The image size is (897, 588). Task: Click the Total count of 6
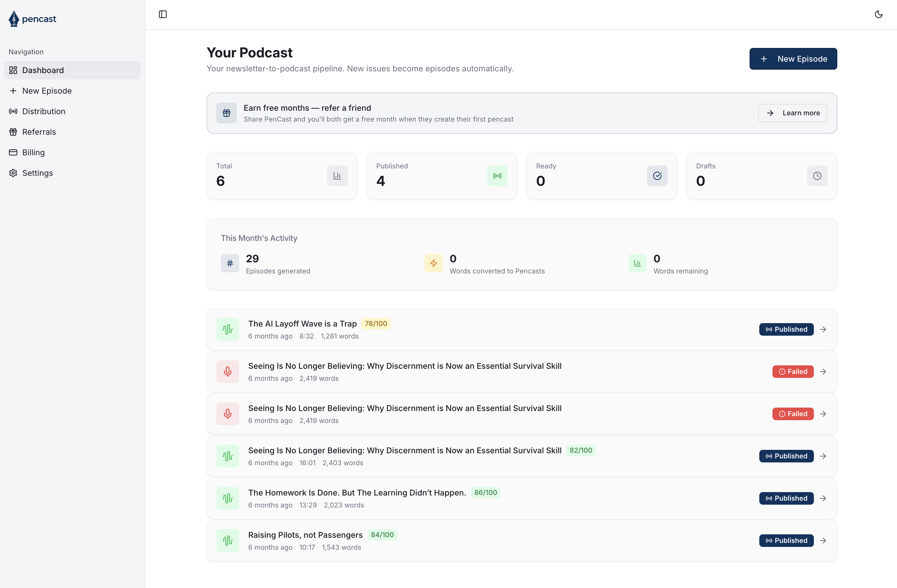[x=221, y=181]
